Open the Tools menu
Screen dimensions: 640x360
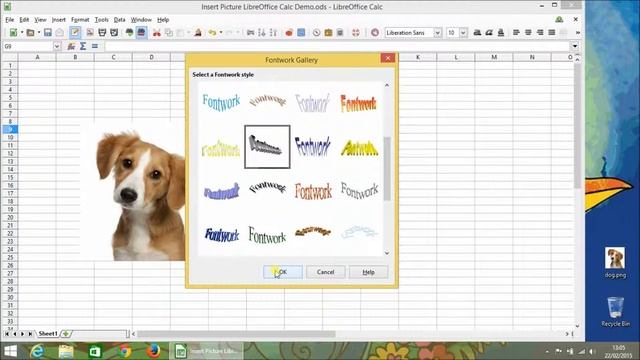pyautogui.click(x=102, y=20)
